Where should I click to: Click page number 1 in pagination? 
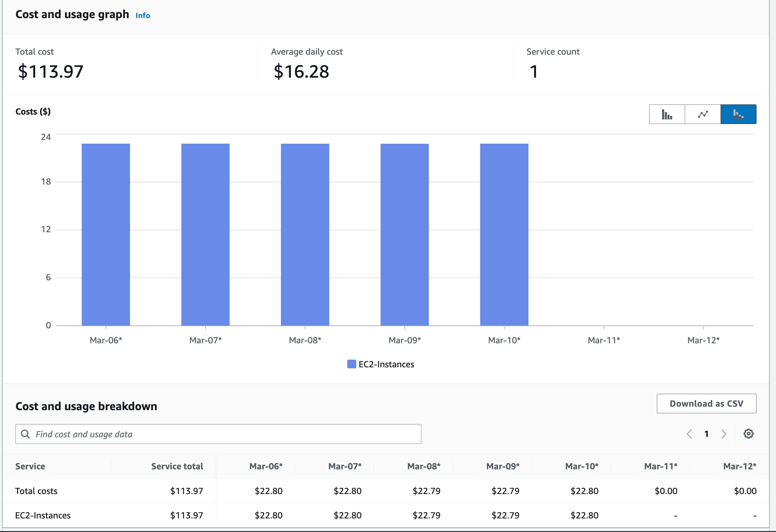tap(706, 434)
